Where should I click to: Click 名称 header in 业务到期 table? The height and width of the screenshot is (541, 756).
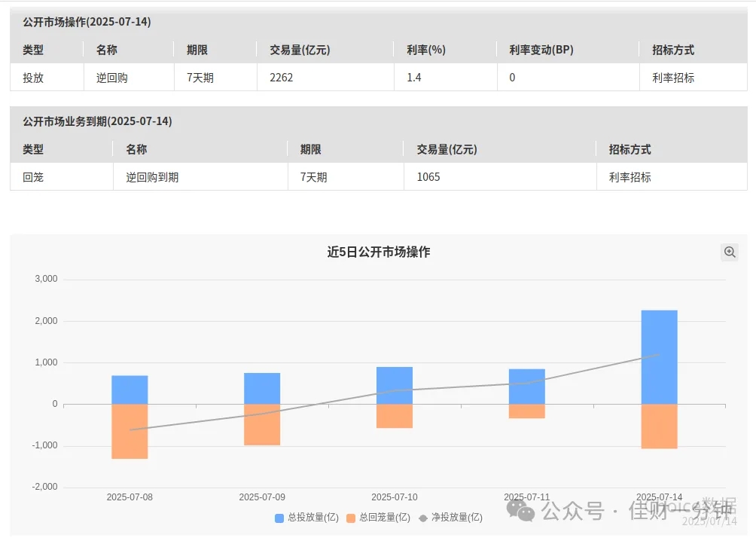[x=136, y=150]
